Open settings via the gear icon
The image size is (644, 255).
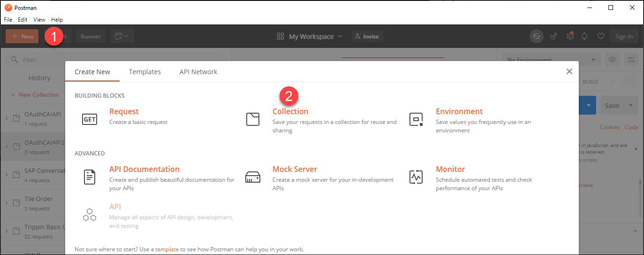[570, 36]
